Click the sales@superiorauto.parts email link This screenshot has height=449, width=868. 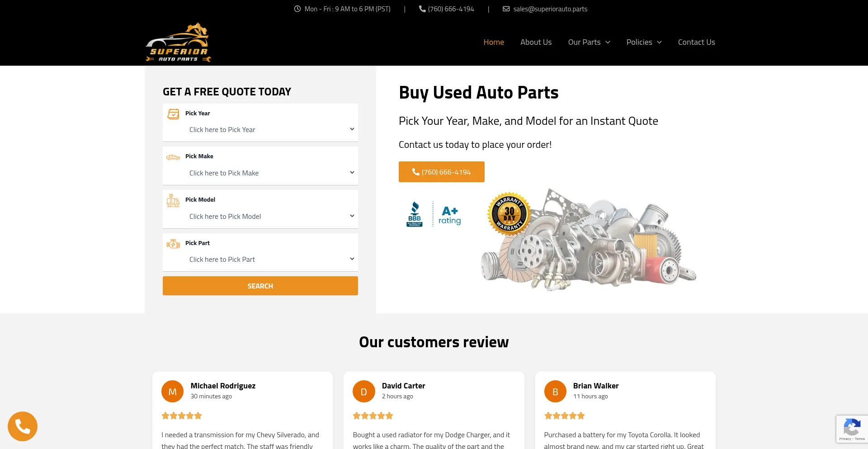pos(550,9)
